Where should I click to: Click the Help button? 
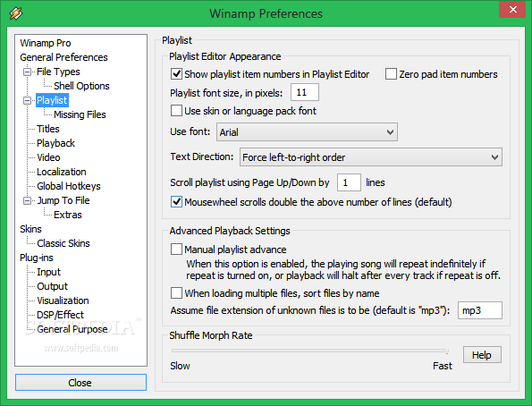click(x=482, y=355)
